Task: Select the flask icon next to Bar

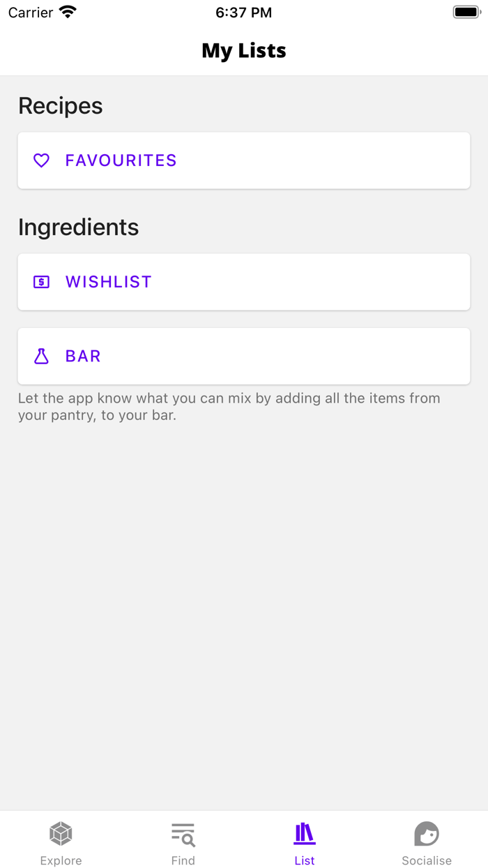Action: [x=42, y=356]
